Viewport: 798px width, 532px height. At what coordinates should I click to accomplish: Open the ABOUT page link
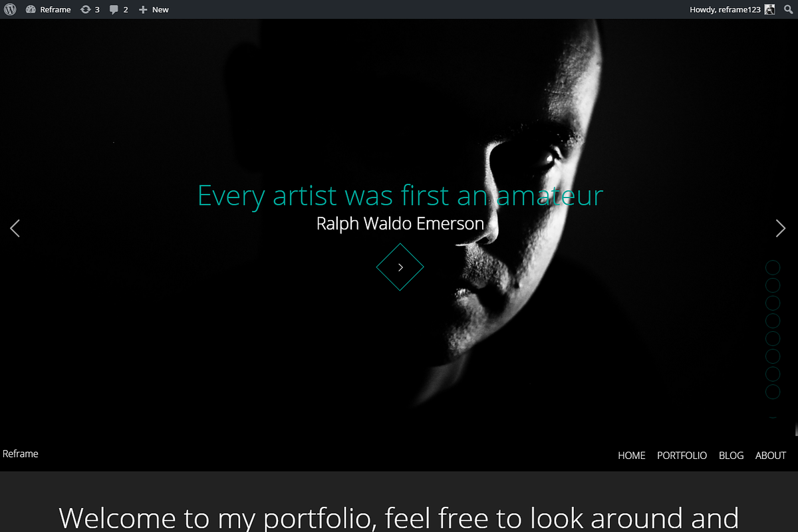pos(771,456)
